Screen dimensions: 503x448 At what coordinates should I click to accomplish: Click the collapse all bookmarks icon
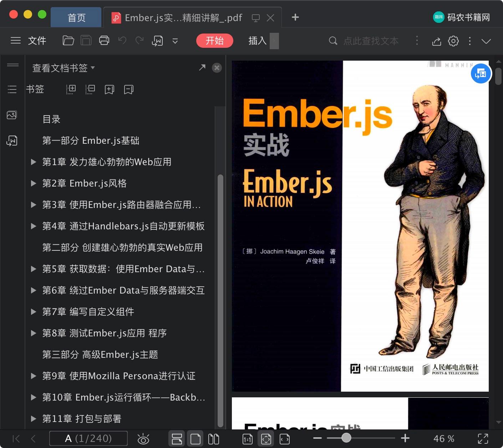point(90,89)
